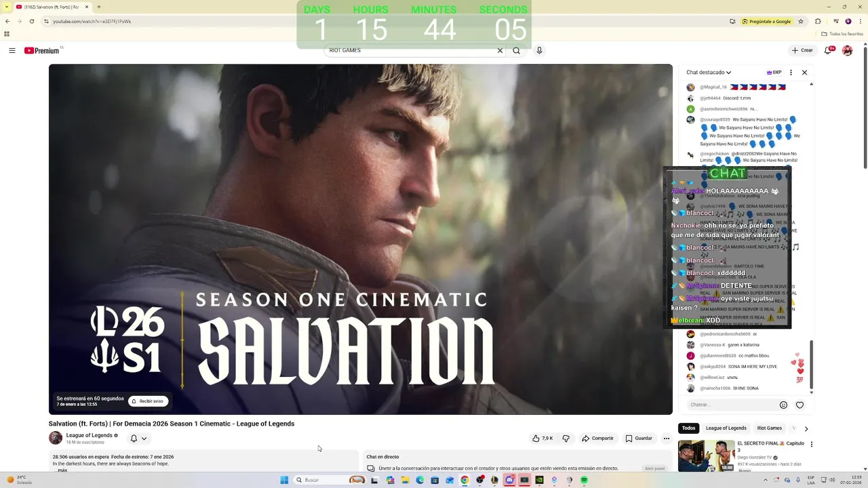Expand Chat destacado mode dropdown
868x488 pixels.
pos(709,73)
